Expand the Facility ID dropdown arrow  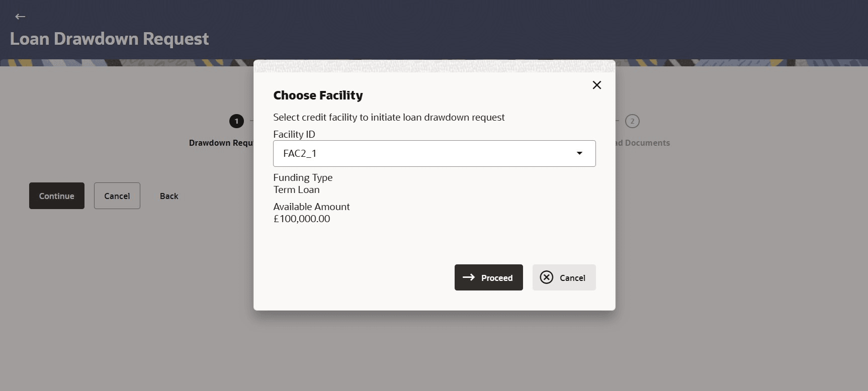click(x=579, y=153)
